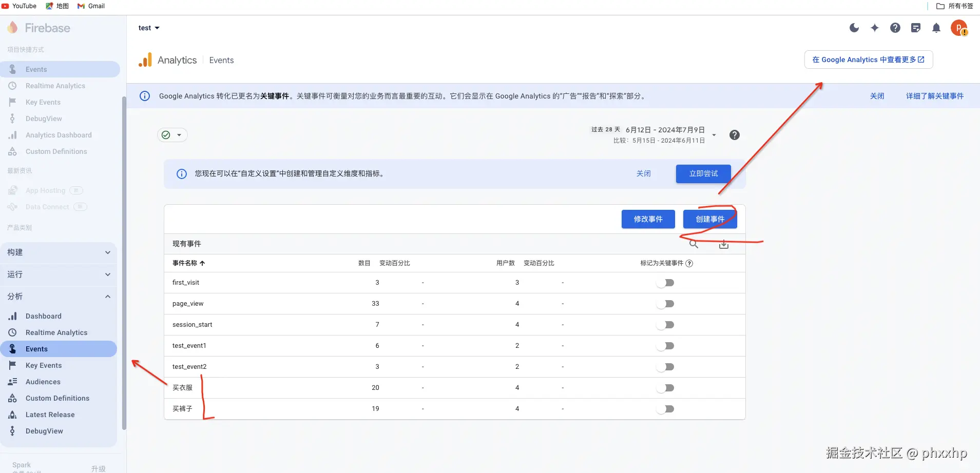Click the 创建事件 button
Viewport: 980px width, 473px height.
(x=710, y=219)
